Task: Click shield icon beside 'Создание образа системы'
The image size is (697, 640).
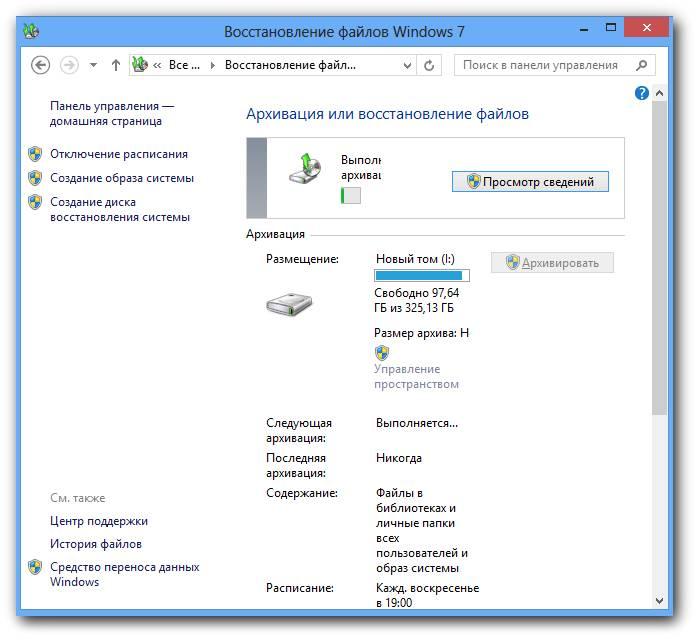Action: tap(35, 178)
